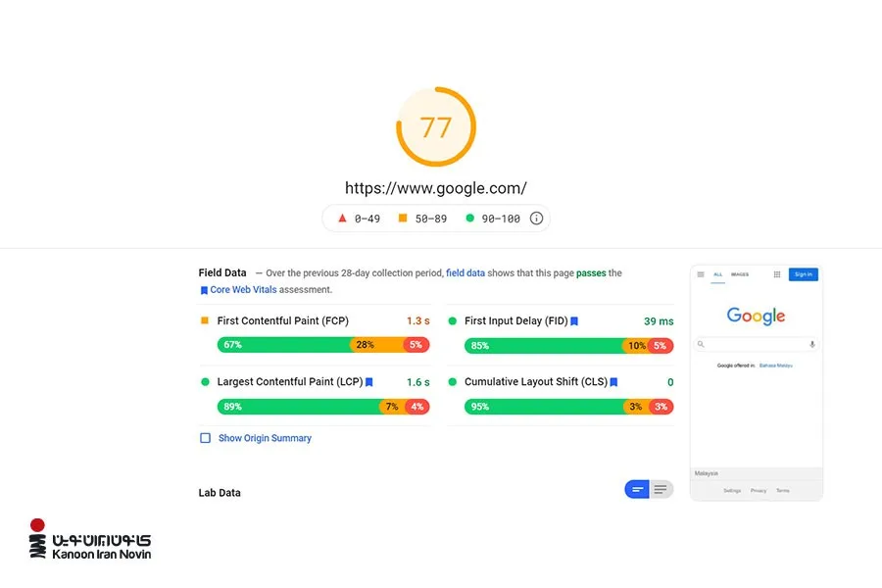Click the https://www.google.com/ URL text
Viewport: 882px width, 588px height.
tap(436, 188)
